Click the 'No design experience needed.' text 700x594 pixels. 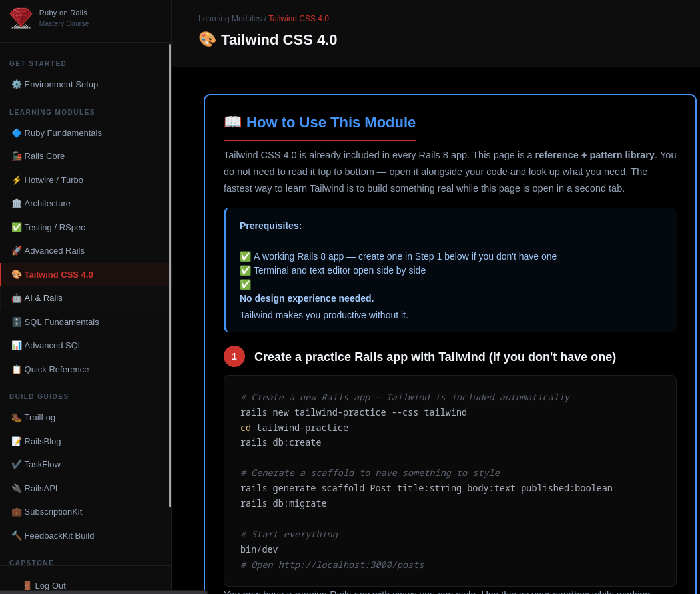pyautogui.click(x=306, y=298)
